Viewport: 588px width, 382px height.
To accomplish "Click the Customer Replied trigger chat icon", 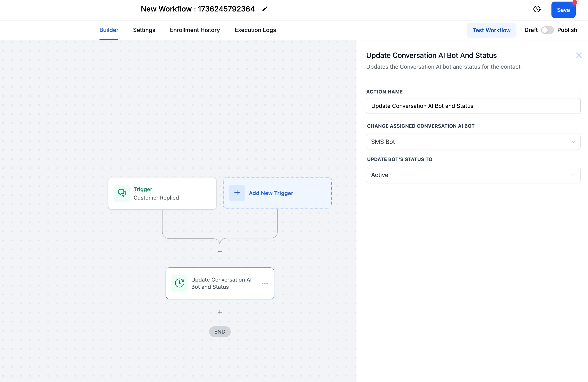I will point(122,193).
